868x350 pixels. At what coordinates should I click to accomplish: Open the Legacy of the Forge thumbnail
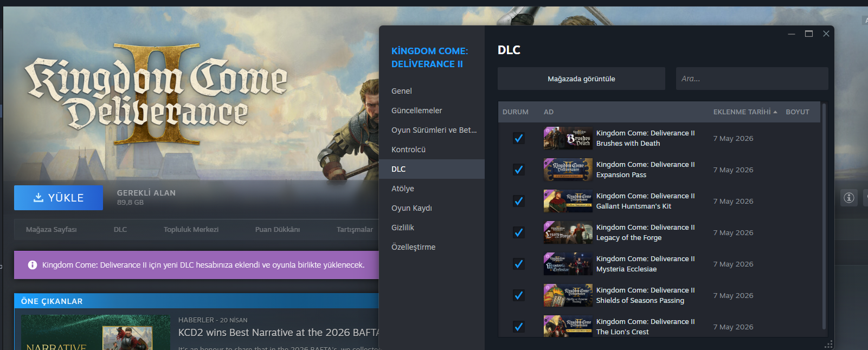568,232
